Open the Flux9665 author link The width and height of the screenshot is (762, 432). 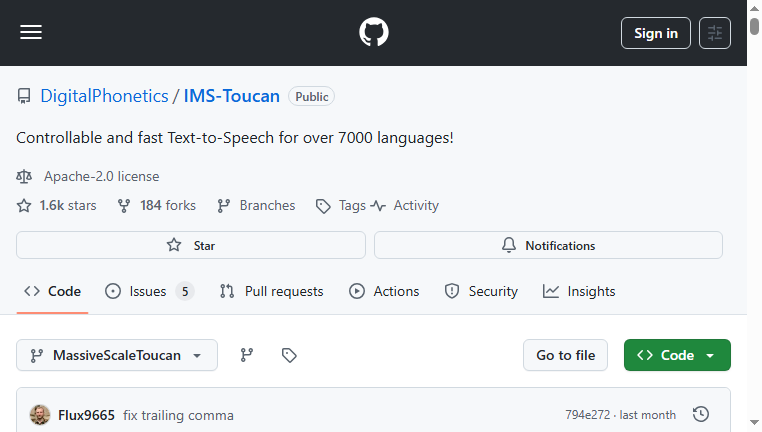point(87,415)
